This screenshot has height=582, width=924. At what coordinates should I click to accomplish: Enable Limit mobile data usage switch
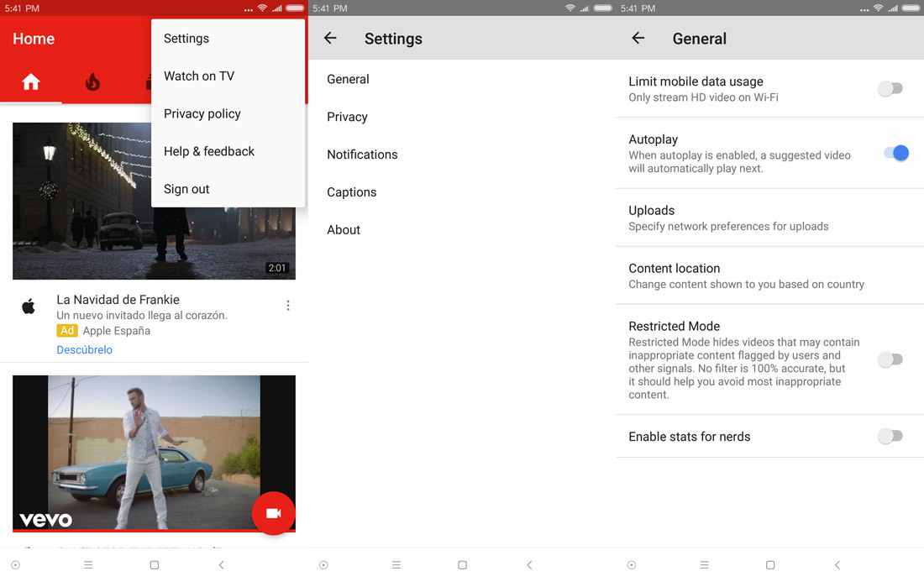tap(890, 89)
